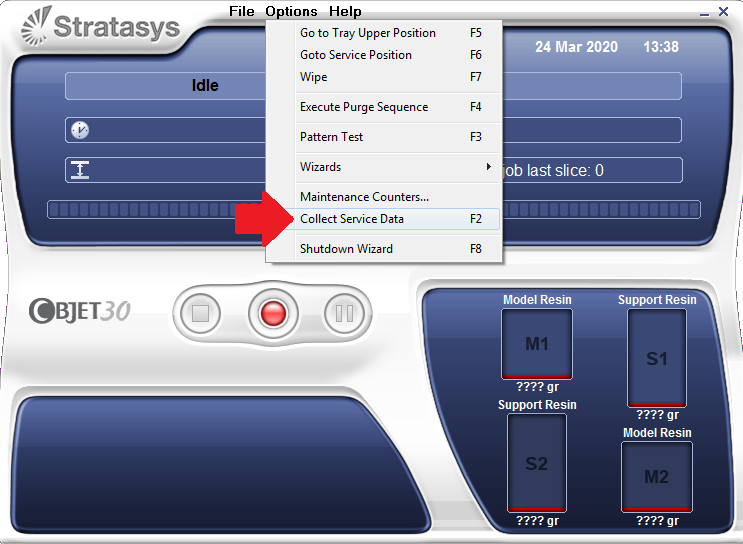Click the clock time icon
Image resolution: width=743 pixels, height=544 pixels.
[80, 130]
